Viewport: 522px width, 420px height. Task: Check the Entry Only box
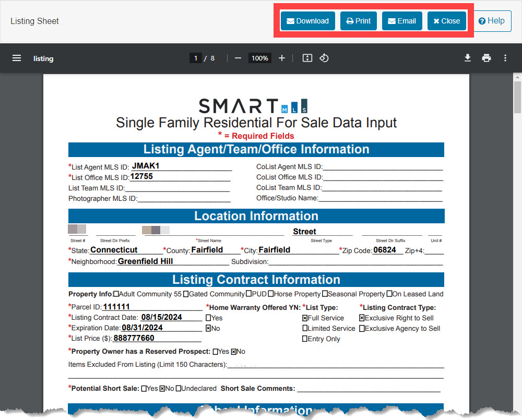305,339
